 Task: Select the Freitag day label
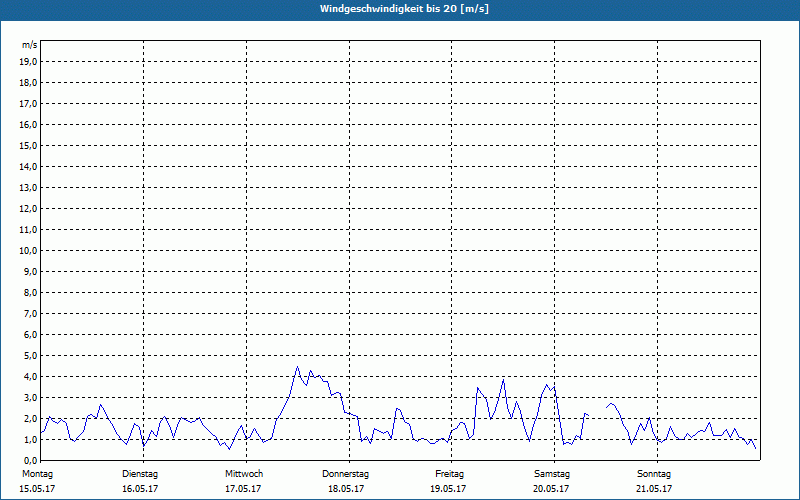[450, 473]
